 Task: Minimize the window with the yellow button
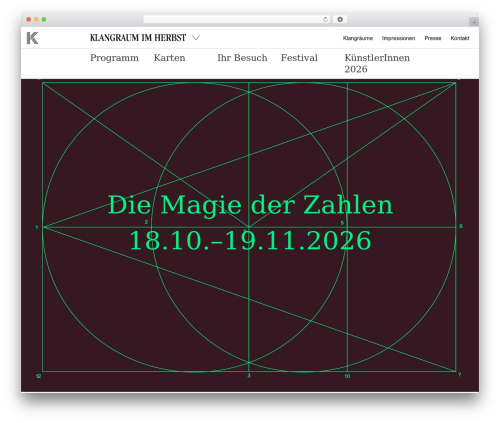(36, 20)
